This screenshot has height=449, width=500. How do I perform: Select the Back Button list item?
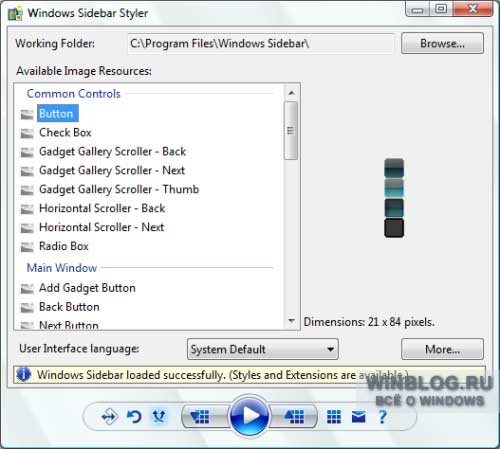coord(69,307)
